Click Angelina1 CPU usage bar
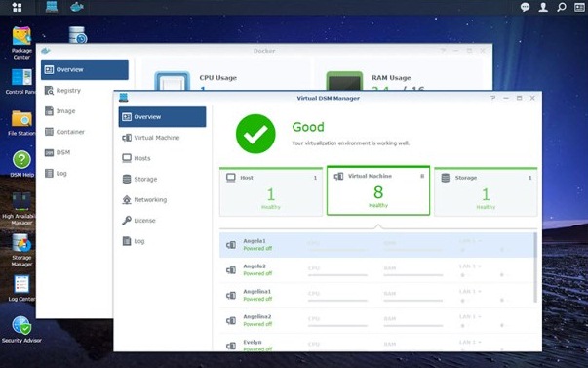588x368 pixels. [x=337, y=301]
